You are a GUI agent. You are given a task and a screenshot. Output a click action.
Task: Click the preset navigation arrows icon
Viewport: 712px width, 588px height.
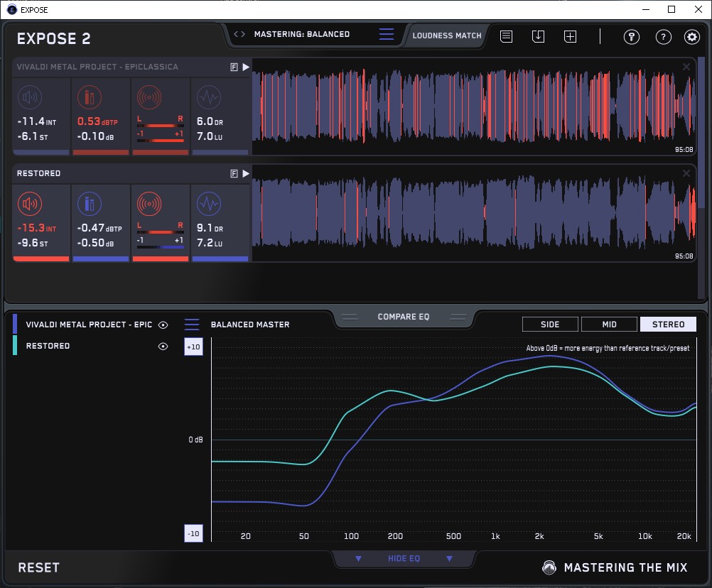pyautogui.click(x=239, y=34)
